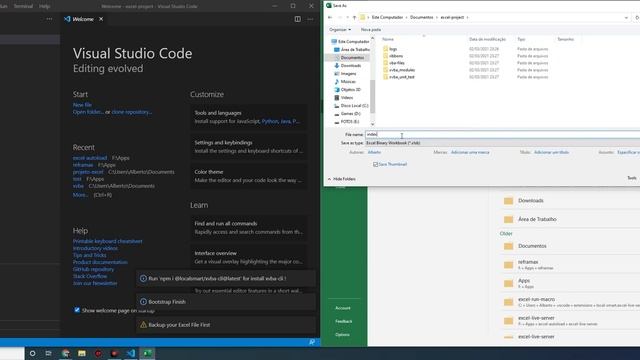Click the up arrow in Save As dialog
This screenshot has width=640, height=360.
tap(354, 17)
